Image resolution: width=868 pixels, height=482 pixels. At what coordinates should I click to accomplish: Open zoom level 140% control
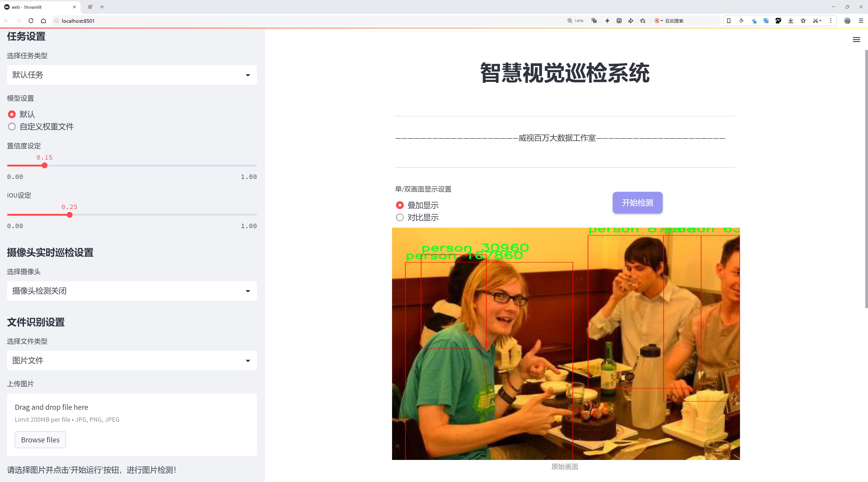[x=575, y=21]
